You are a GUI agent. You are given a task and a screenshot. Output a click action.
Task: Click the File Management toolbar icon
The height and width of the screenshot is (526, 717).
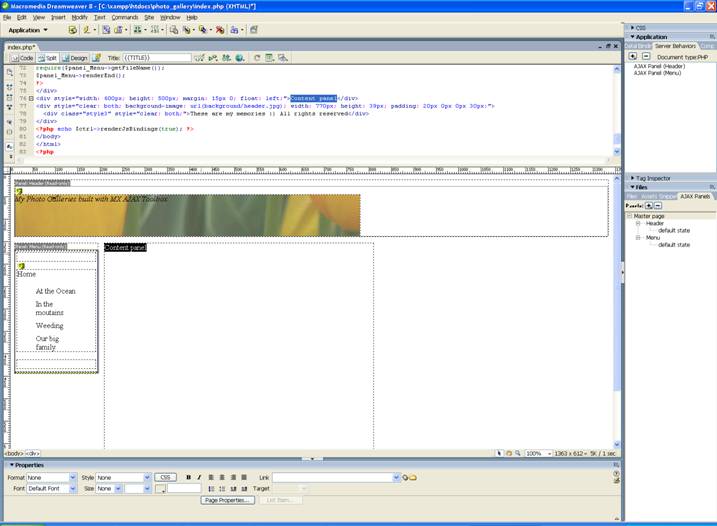226,58
